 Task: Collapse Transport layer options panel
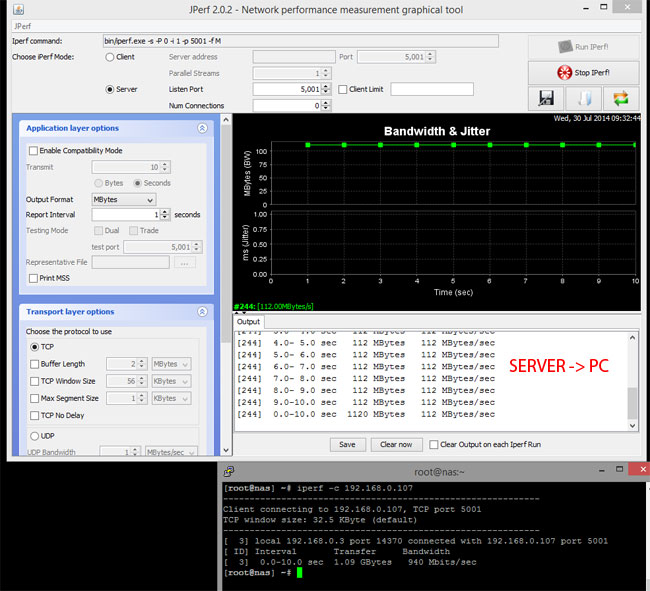click(x=202, y=312)
